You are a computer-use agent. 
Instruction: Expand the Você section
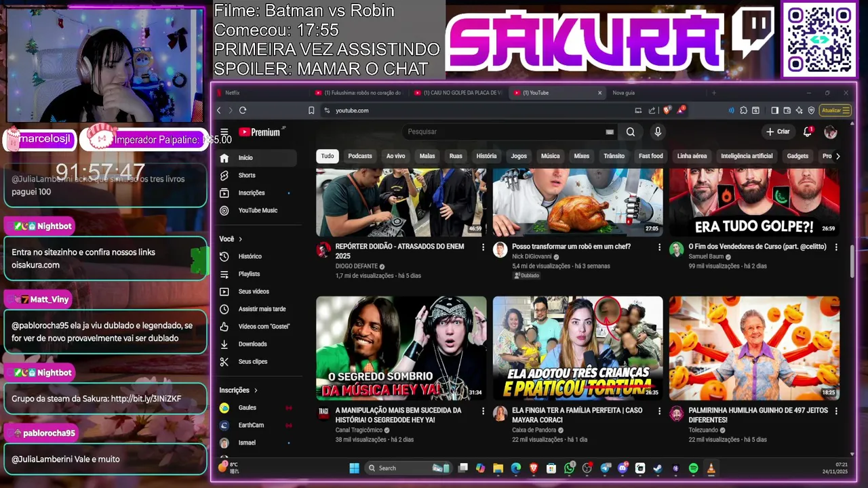click(x=231, y=239)
